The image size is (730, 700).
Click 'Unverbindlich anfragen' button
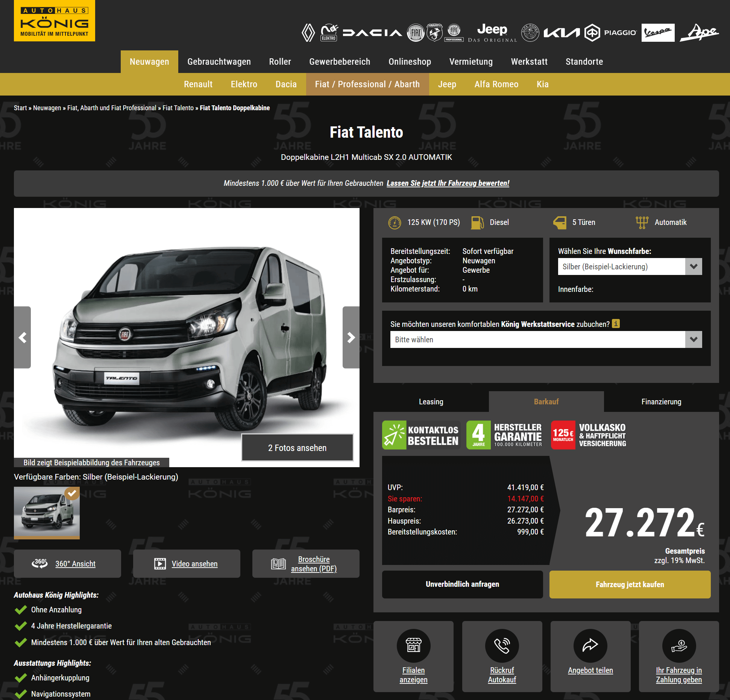(x=462, y=584)
